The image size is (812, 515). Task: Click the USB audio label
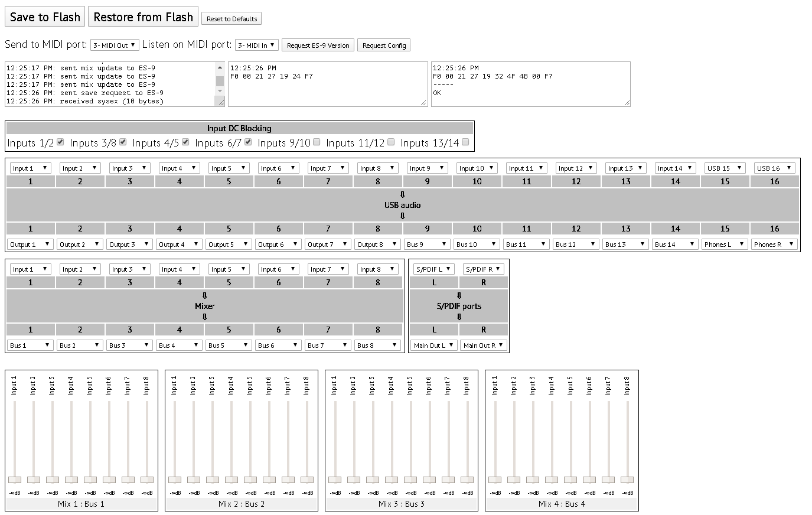point(403,205)
